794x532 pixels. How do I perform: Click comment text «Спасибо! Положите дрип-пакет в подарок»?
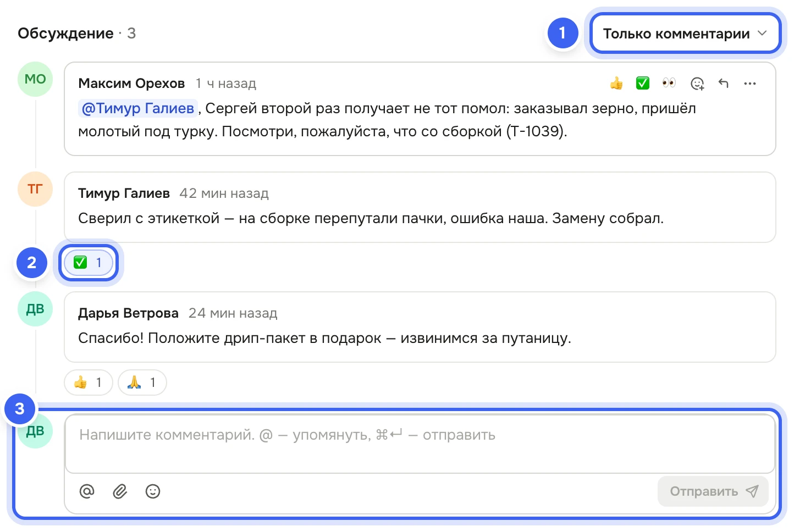(x=230, y=338)
